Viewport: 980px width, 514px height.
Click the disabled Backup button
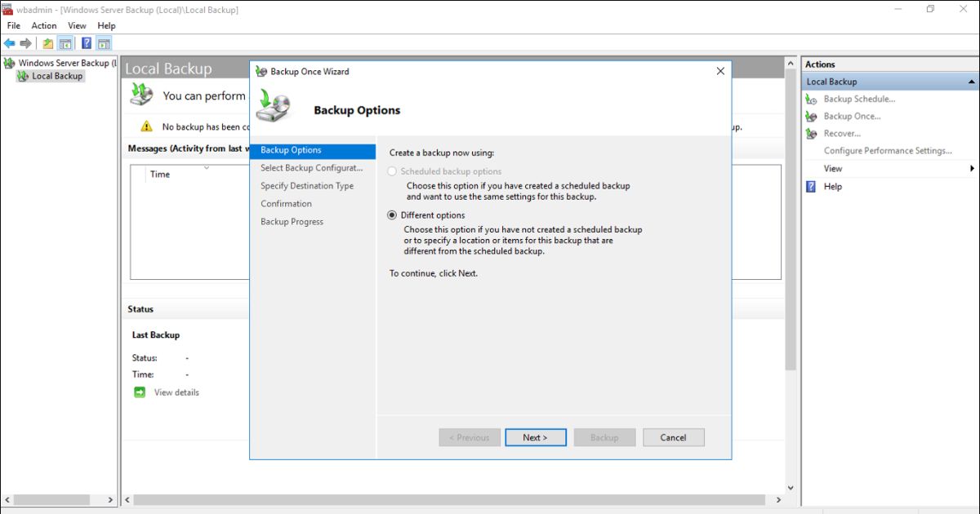(x=604, y=437)
